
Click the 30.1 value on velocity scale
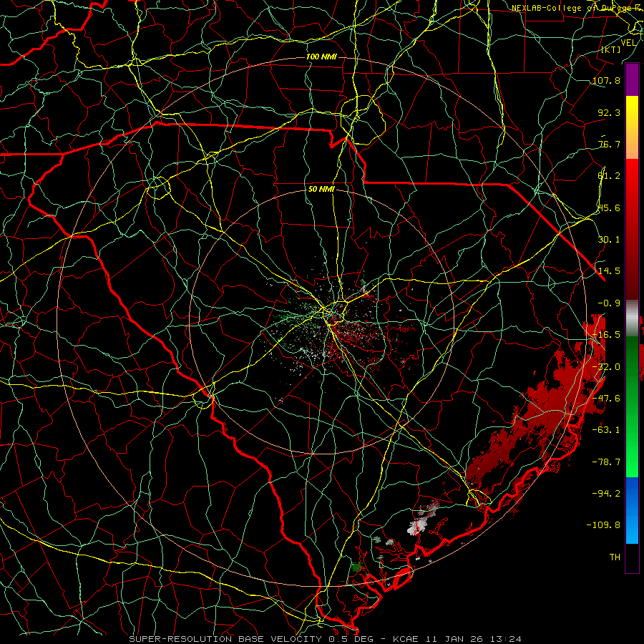609,240
